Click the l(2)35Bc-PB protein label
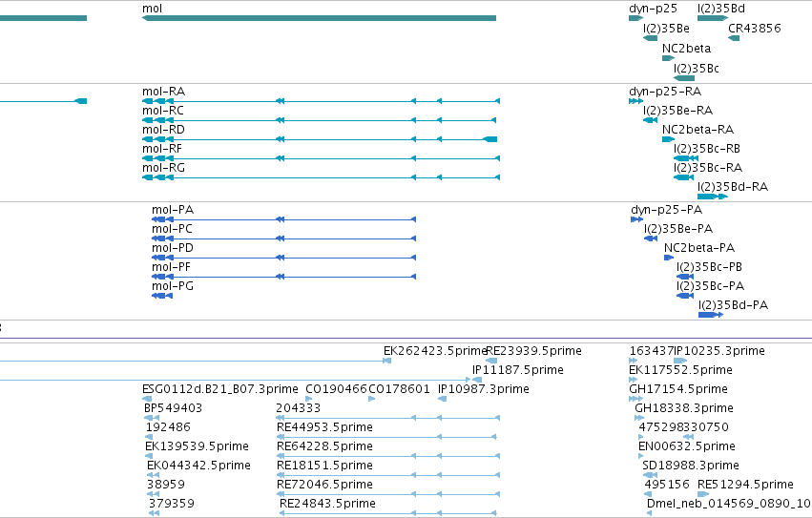 point(710,267)
